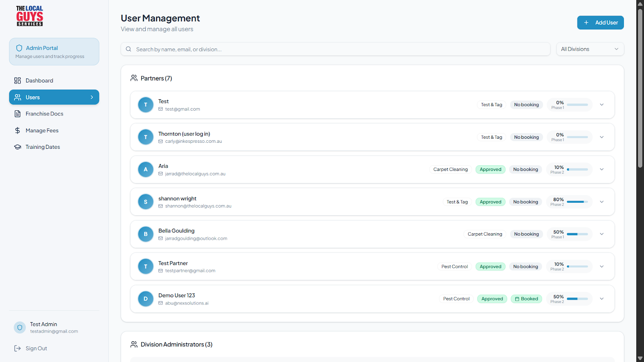Expand Bella Goulding's row chevron
Screen dimensions: 644x362
pos(602,234)
